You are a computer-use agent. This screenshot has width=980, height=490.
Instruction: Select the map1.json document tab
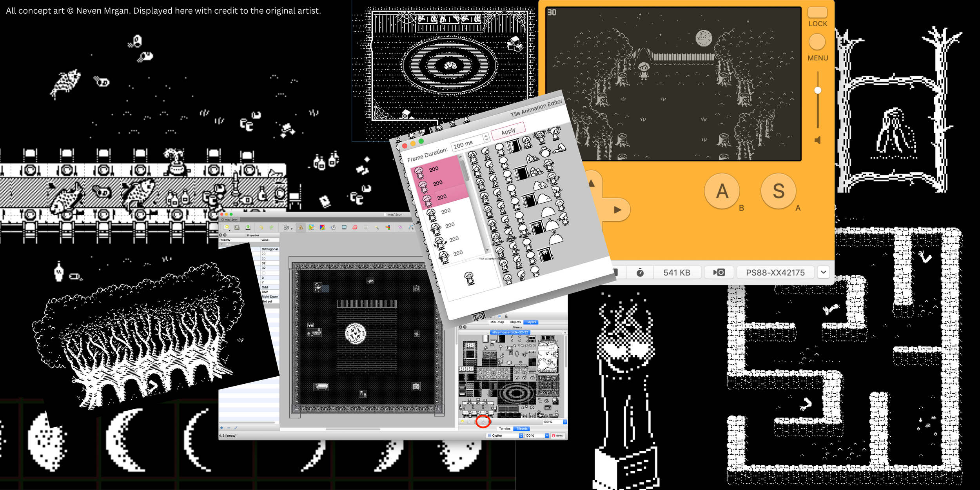230,220
